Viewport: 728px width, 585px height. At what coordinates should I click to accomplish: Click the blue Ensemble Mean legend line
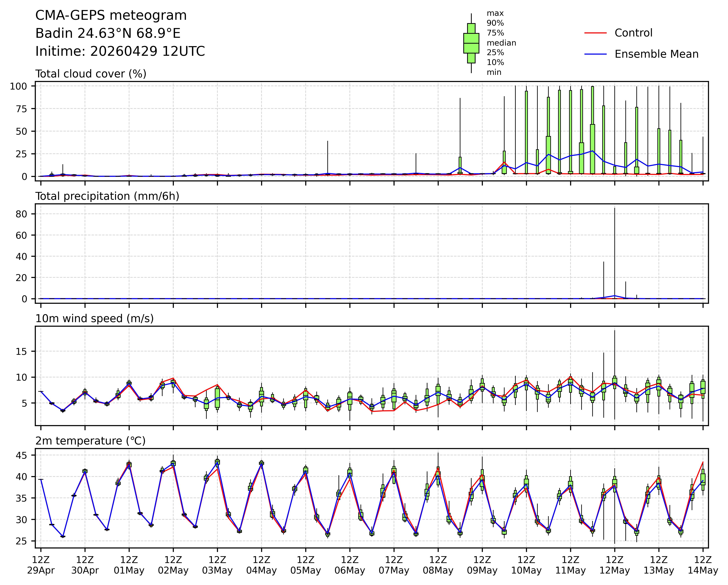point(595,54)
